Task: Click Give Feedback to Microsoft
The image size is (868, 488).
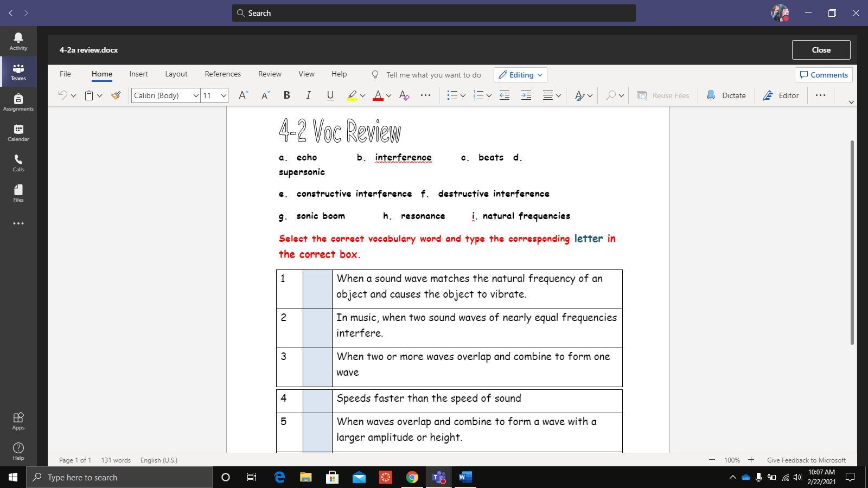Action: coord(806,460)
